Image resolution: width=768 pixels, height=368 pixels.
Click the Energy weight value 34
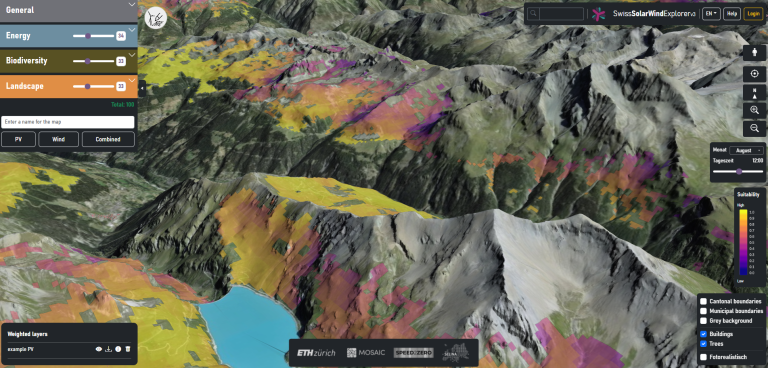click(120, 36)
